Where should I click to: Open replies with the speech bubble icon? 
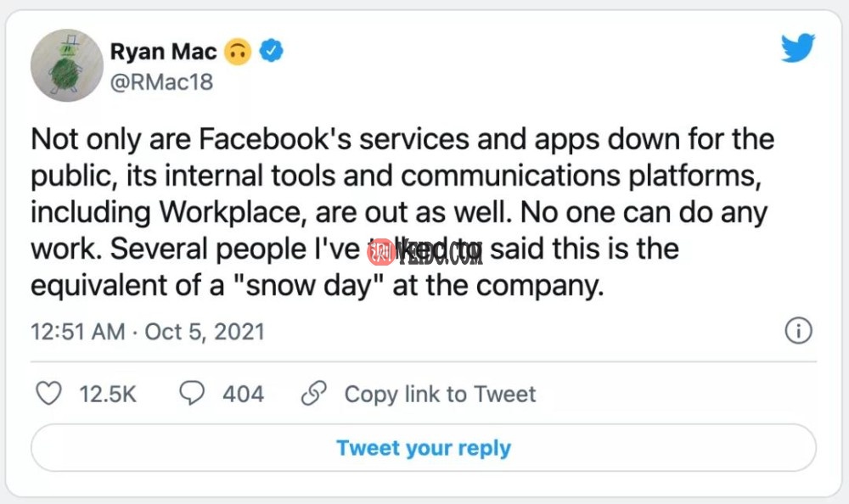tap(193, 393)
